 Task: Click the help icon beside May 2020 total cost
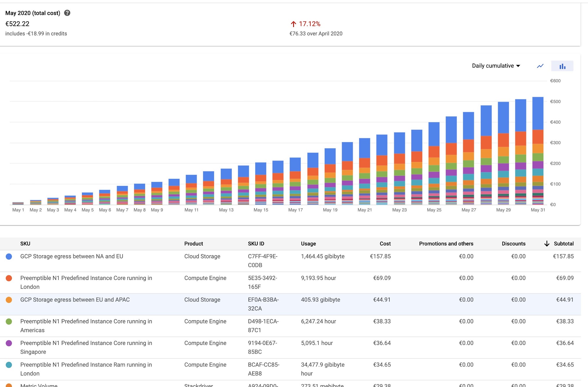67,13
